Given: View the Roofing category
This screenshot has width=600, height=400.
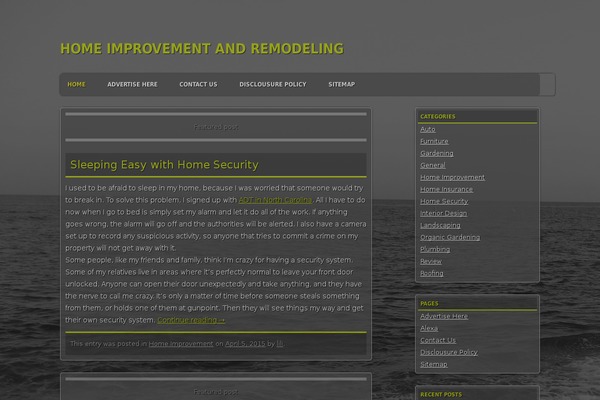Looking at the screenshot, I should 432,273.
